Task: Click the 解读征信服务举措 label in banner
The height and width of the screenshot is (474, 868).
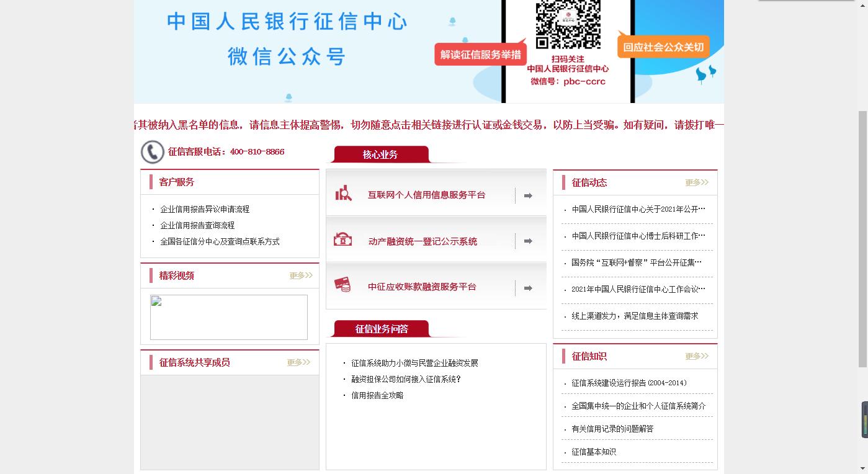Action: coord(480,55)
